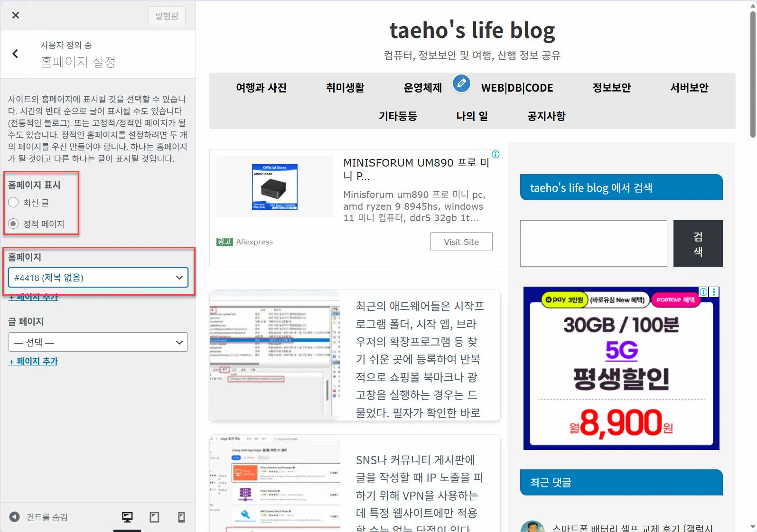Open the 여행과 사진 menu item

click(262, 88)
